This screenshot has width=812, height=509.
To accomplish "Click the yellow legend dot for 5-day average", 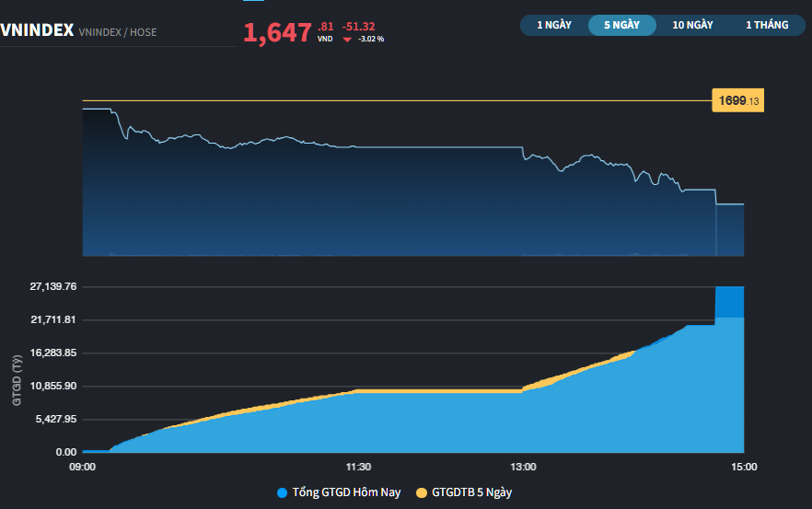I will [423, 492].
